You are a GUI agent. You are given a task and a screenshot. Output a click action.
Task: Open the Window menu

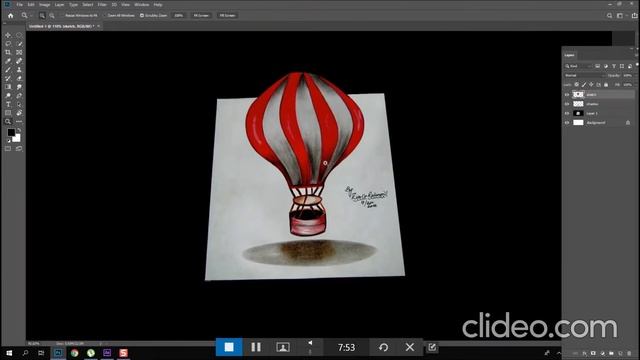point(142,4)
